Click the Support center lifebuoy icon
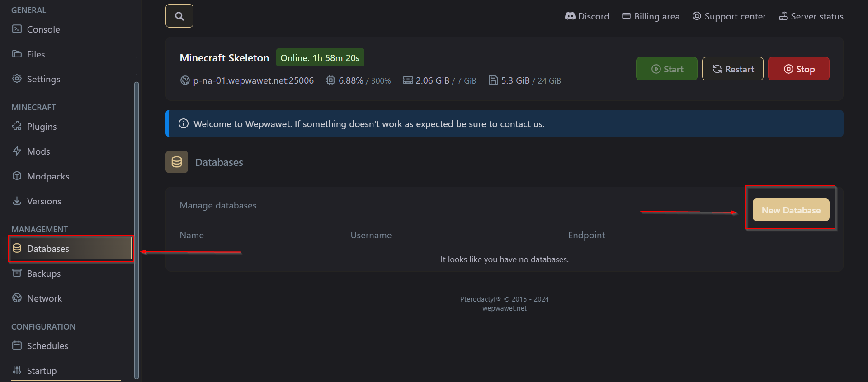Image resolution: width=868 pixels, height=382 pixels. [697, 16]
